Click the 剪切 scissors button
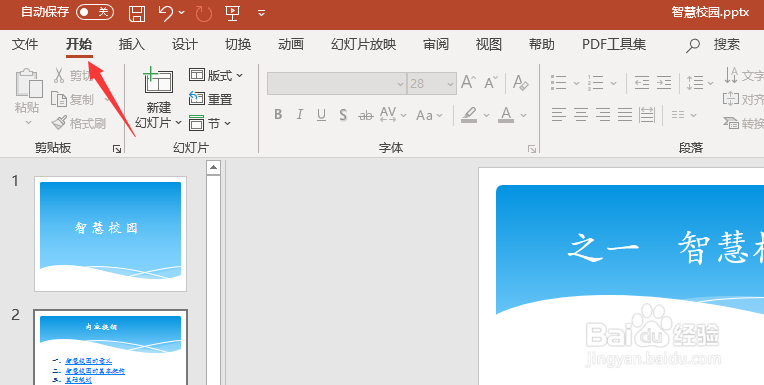The image size is (764, 385). click(73, 76)
